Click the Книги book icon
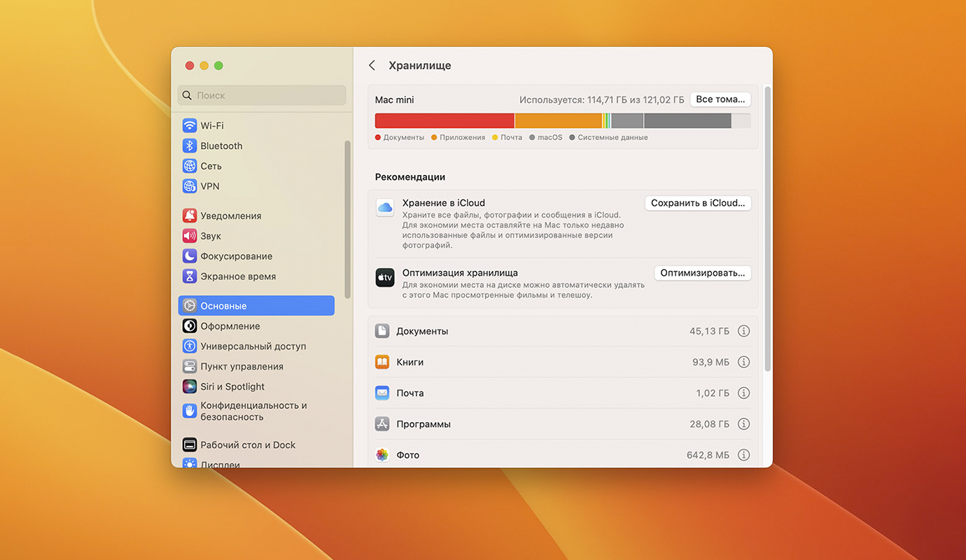The width and height of the screenshot is (966, 560). (382, 362)
